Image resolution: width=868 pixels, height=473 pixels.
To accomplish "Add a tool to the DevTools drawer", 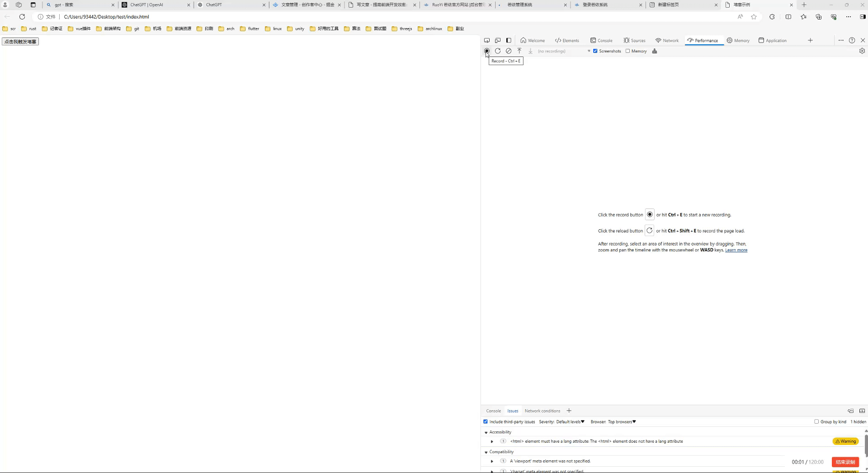I will [x=569, y=411].
